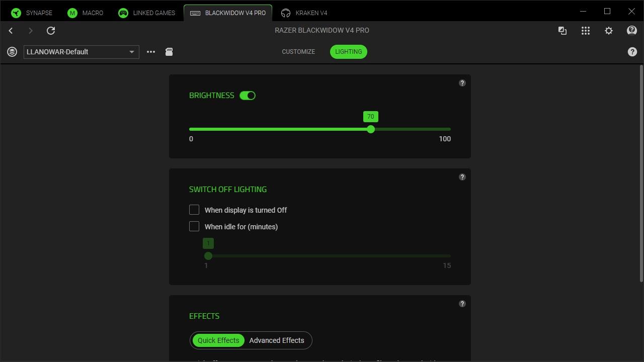Click the Kraken V4 headset icon

click(286, 13)
